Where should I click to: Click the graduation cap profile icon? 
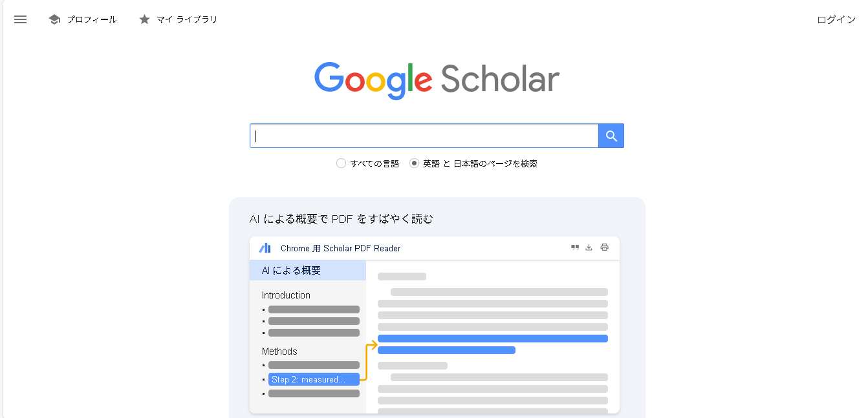(54, 19)
